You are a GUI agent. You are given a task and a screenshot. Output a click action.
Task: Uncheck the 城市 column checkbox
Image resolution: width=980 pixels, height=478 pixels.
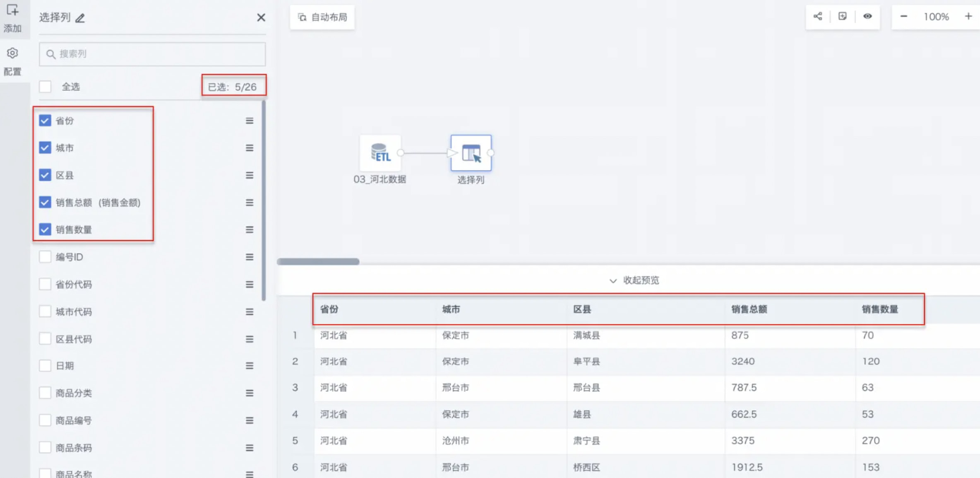[x=45, y=148]
